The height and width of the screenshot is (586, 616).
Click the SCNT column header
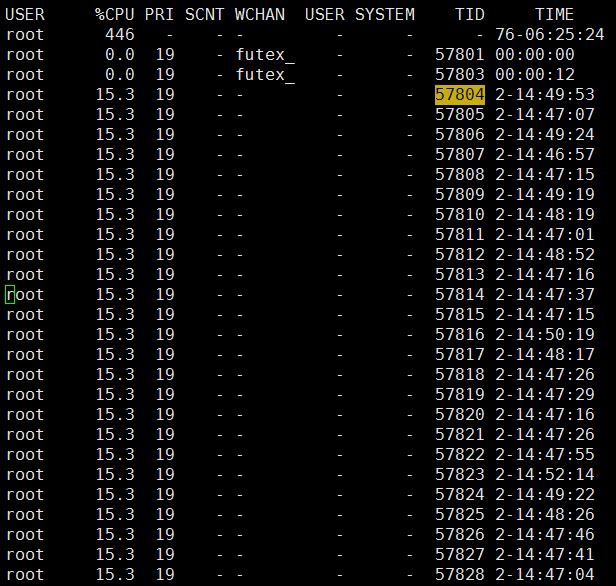204,15
